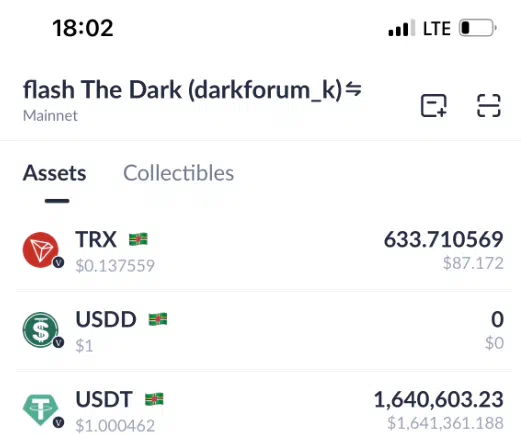
Task: Open wallet name flash The Dark switcher
Action: click(182, 90)
